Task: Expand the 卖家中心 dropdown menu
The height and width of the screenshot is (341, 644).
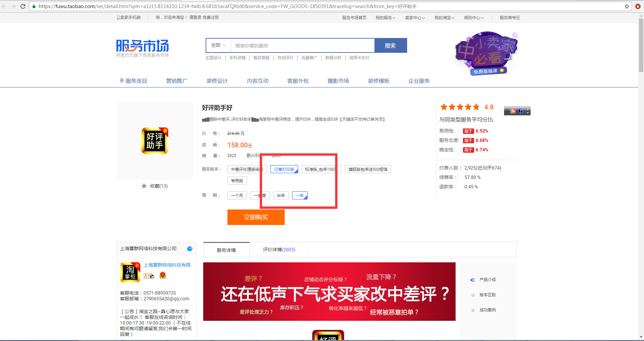Action: [415, 18]
